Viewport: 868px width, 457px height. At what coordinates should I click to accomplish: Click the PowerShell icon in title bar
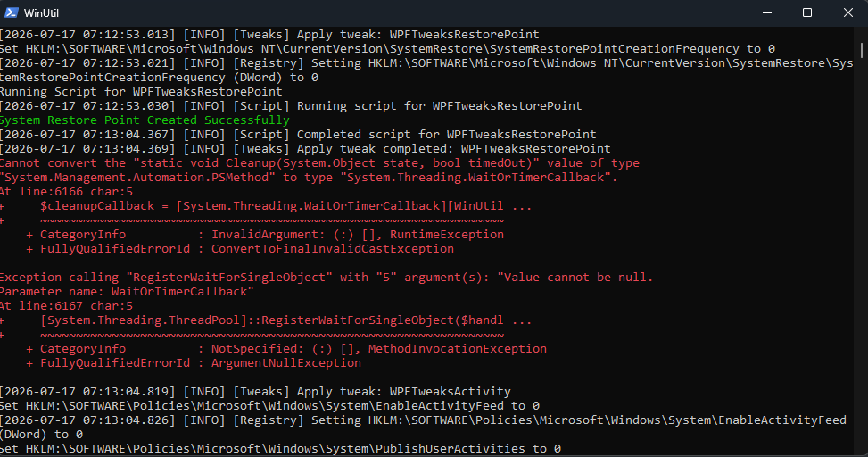tap(11, 12)
